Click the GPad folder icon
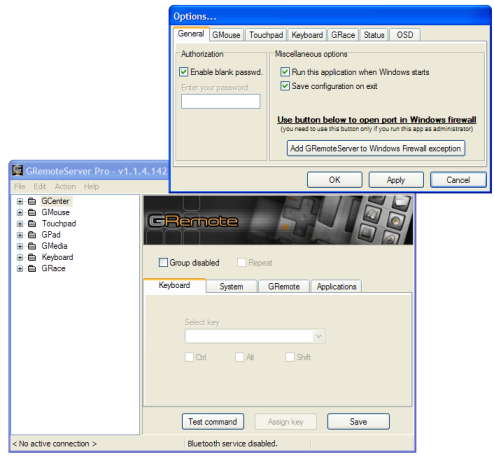Screen dimensions: 494x459 (x=32, y=235)
